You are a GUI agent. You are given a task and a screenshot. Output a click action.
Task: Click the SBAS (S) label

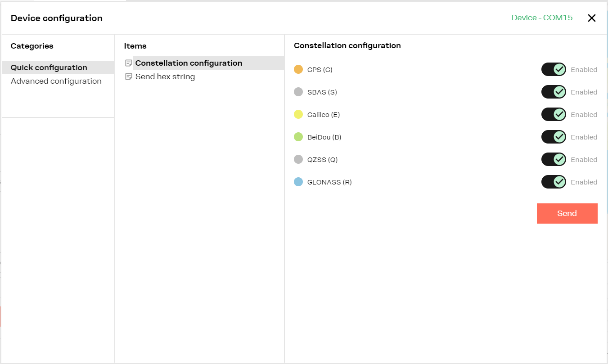click(x=322, y=92)
